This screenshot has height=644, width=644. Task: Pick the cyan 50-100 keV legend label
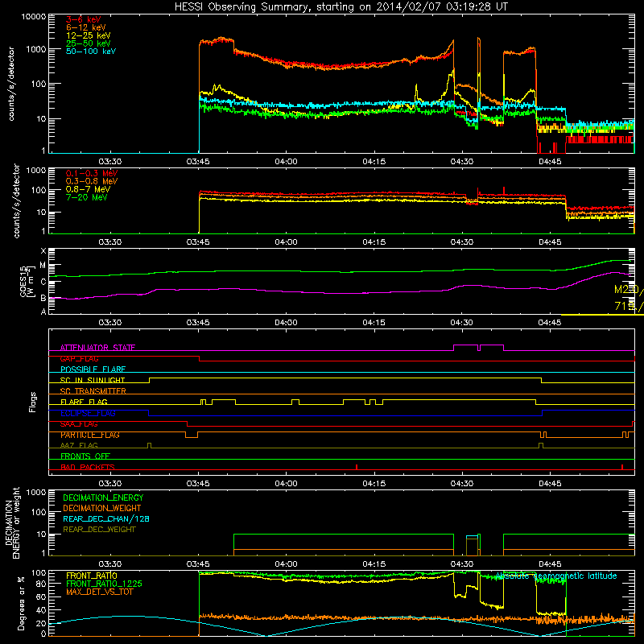91,52
